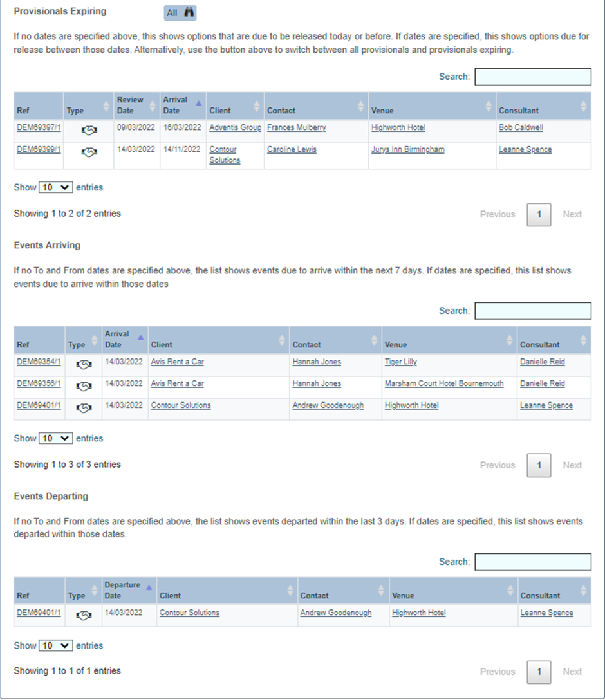Sort Provisionals table by Contact column
605x700 pixels.
[315, 106]
